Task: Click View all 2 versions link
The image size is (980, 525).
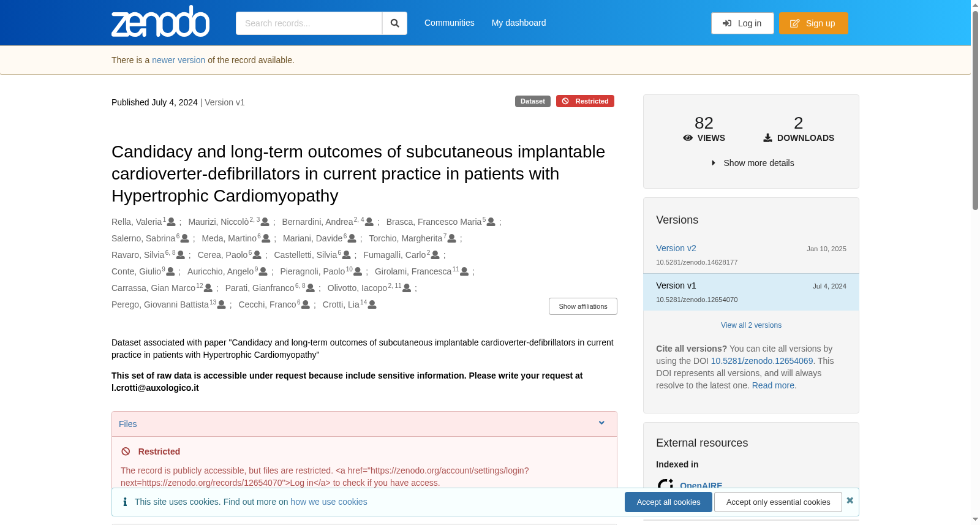Action: click(751, 325)
